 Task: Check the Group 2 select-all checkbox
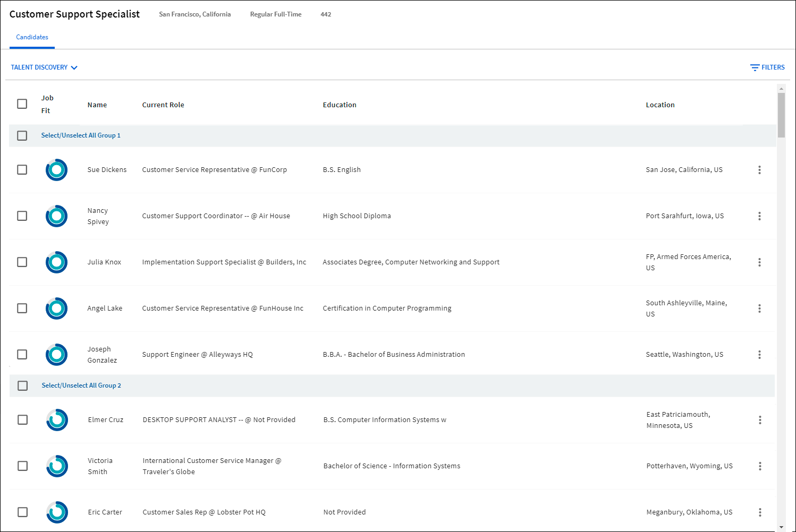pos(22,385)
